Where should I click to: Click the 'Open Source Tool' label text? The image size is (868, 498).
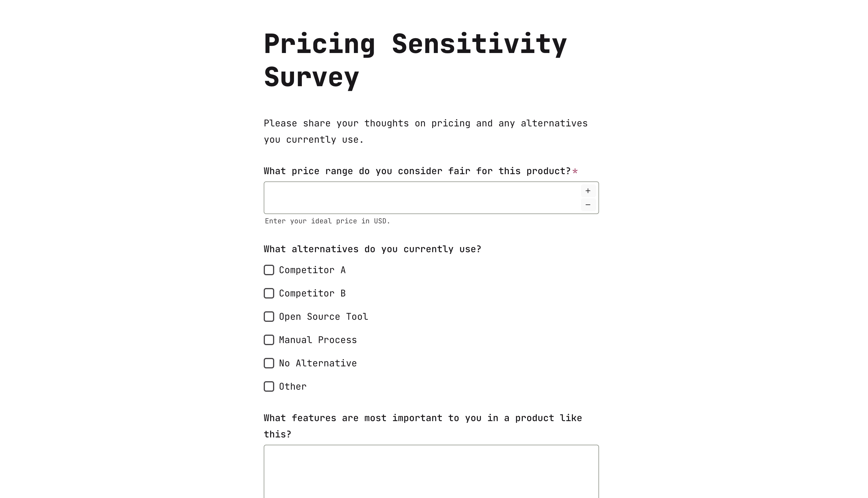click(323, 316)
